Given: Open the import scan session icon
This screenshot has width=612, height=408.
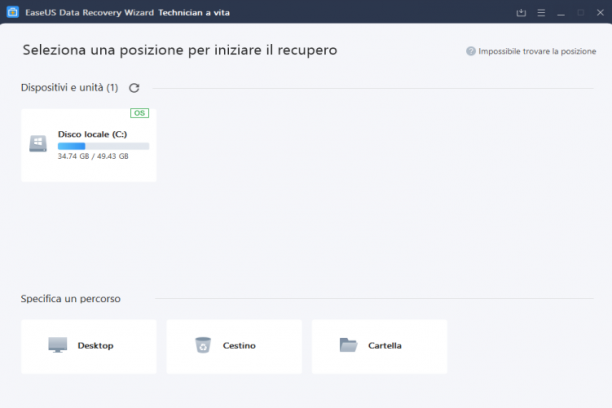Looking at the screenshot, I should click(x=521, y=13).
